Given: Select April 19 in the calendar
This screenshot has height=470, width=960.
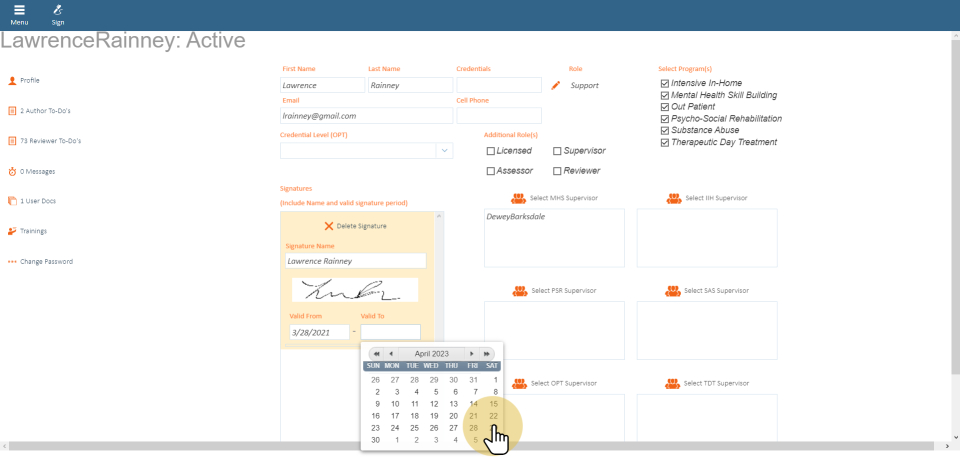Looking at the screenshot, I should click(x=434, y=416).
